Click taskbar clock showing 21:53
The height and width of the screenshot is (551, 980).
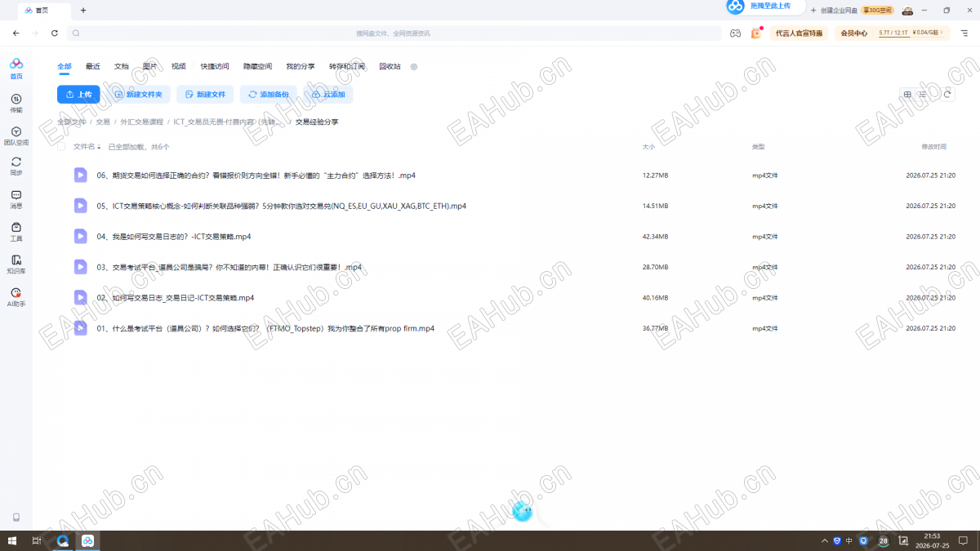coord(932,540)
